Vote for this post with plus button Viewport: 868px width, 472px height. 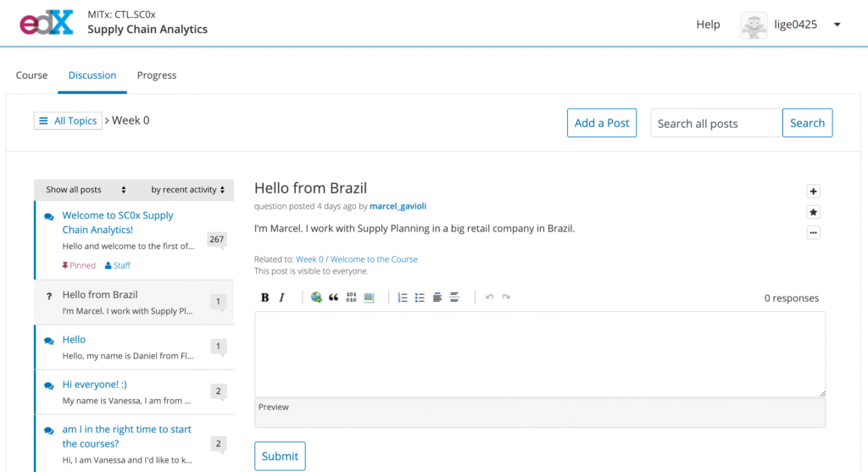click(814, 192)
